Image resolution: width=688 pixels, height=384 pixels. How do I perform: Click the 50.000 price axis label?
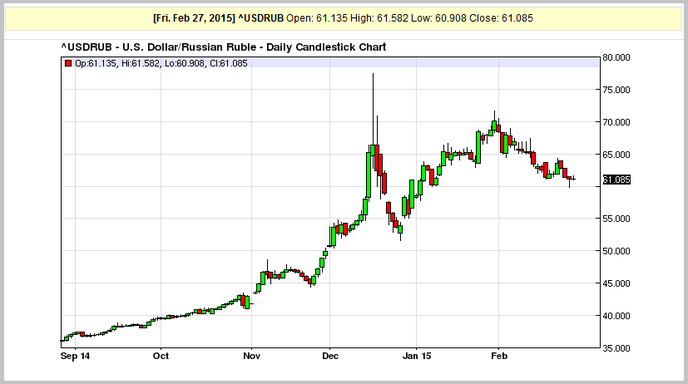[x=616, y=251]
